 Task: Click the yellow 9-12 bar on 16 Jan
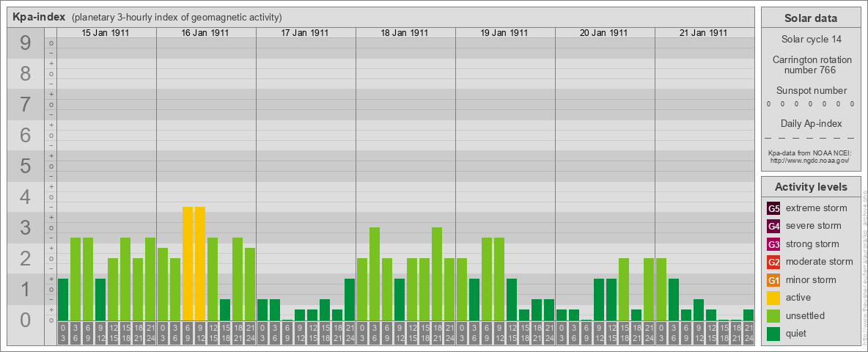tap(200, 263)
